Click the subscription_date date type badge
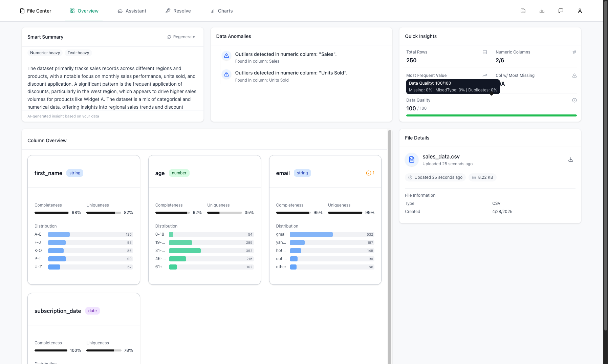The image size is (608, 364). (92, 311)
